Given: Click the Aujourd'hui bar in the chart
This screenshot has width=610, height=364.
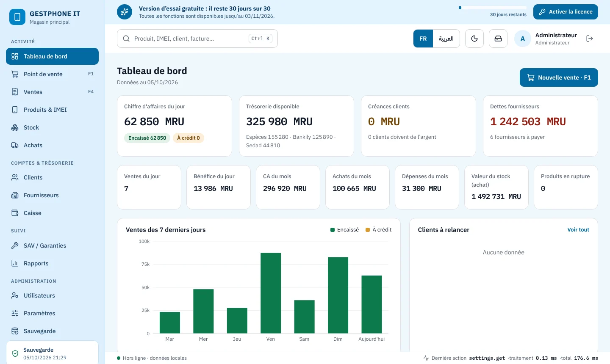Looking at the screenshot, I should coord(372,304).
